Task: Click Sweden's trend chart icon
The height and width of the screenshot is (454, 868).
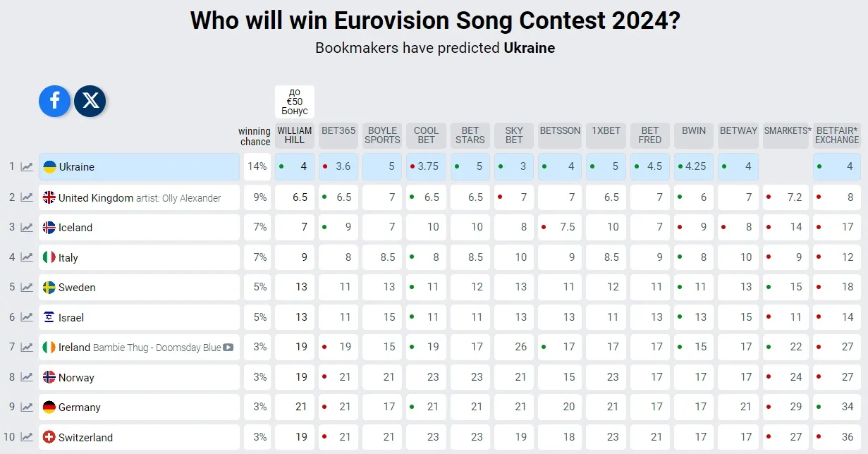Action: pyautogui.click(x=27, y=288)
